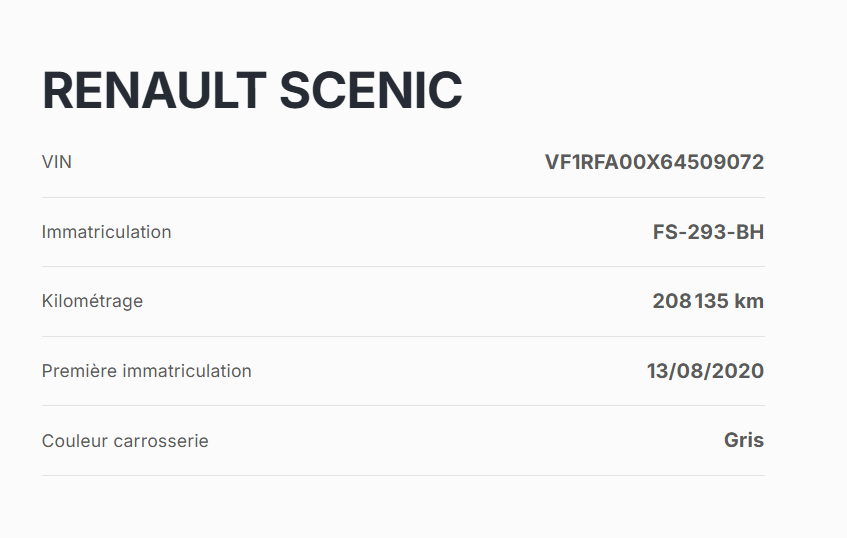Click the 293 digits in the plate

pyautogui.click(x=706, y=232)
